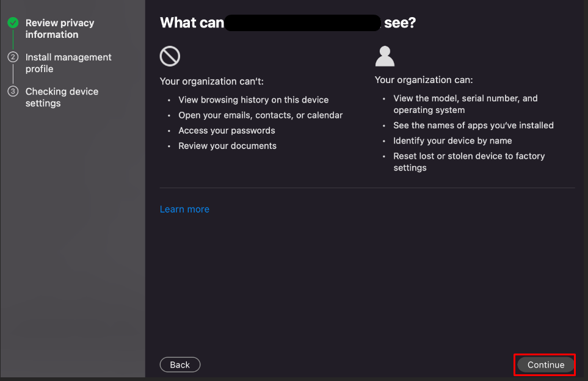The image size is (588, 381).
Task: Click 'Your organization can't:' heading
Action: tap(211, 81)
